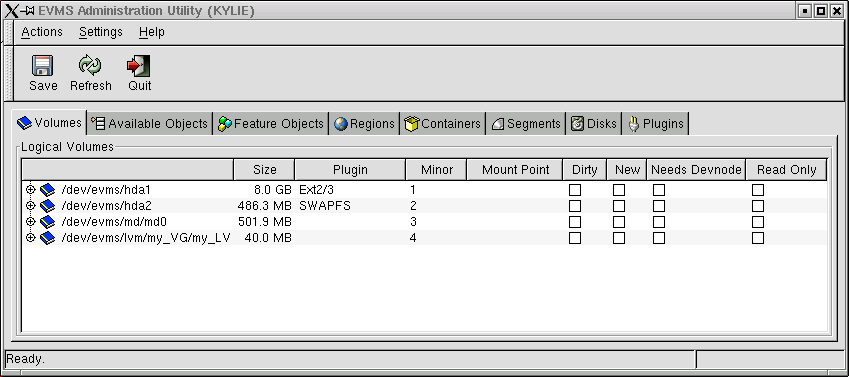Image resolution: width=849 pixels, height=377 pixels.
Task: Click volume book icon for /dev/evms/hda1
Action: [x=48, y=190]
